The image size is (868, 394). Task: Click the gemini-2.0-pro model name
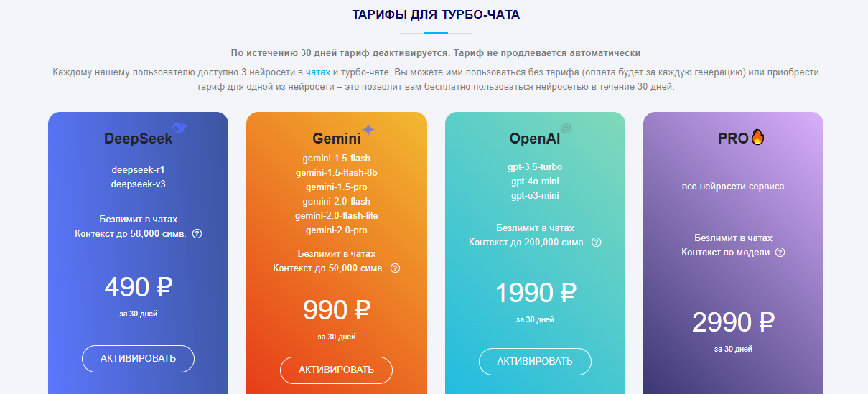(336, 230)
